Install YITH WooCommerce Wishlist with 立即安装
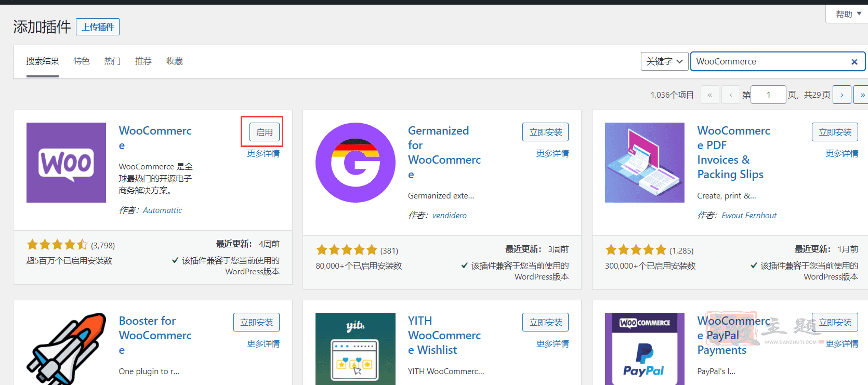868x385 pixels. [x=546, y=322]
